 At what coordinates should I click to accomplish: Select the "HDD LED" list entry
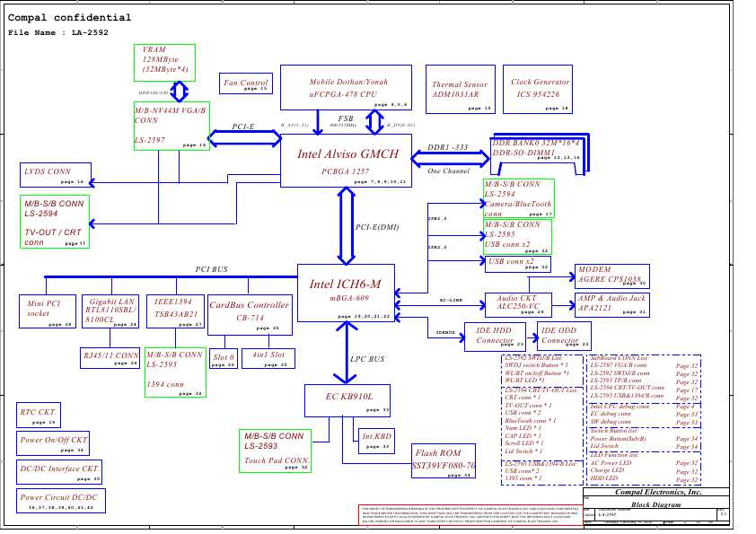[604, 478]
